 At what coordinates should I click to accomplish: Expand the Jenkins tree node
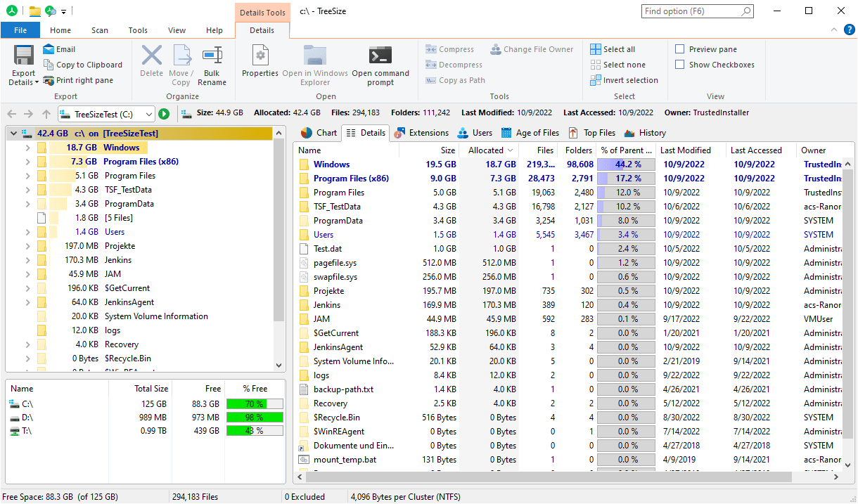click(x=27, y=260)
